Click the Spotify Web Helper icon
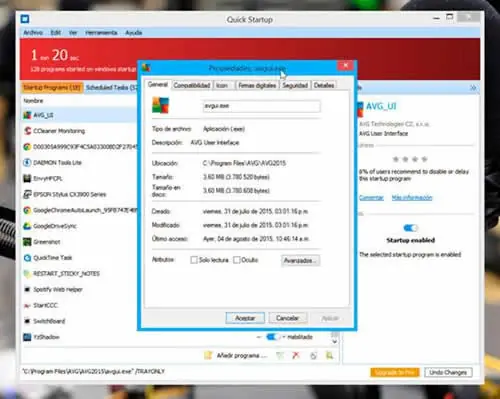This screenshot has height=399, width=500. [27, 289]
